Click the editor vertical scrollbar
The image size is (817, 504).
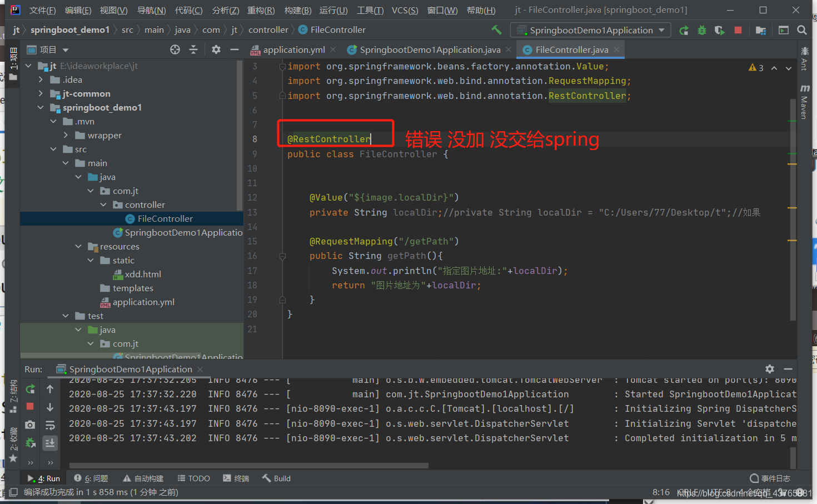coord(793,210)
